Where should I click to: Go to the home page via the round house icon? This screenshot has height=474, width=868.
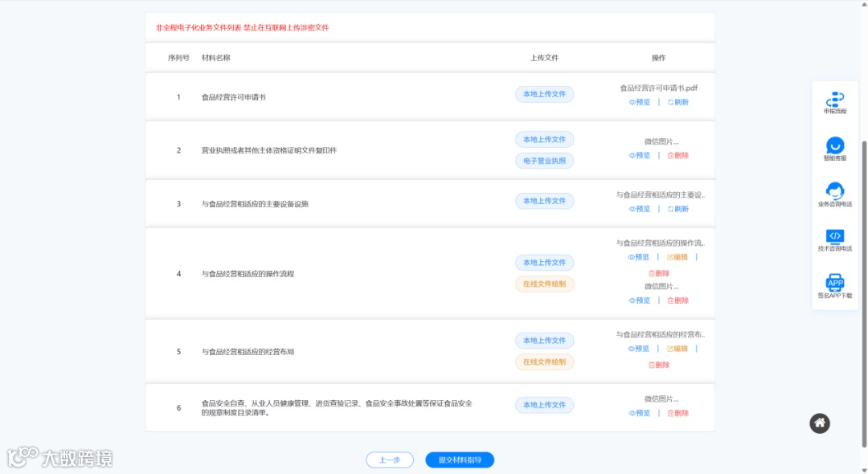tap(820, 423)
